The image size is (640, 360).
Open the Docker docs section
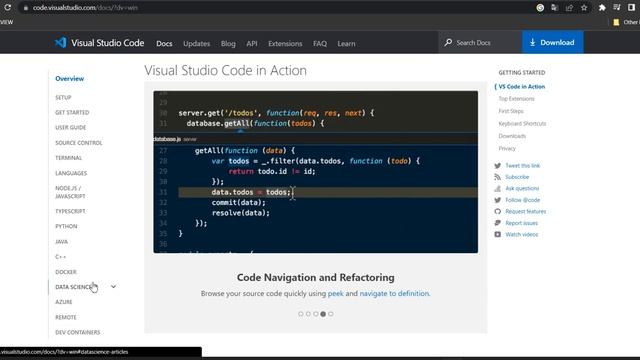click(x=66, y=272)
